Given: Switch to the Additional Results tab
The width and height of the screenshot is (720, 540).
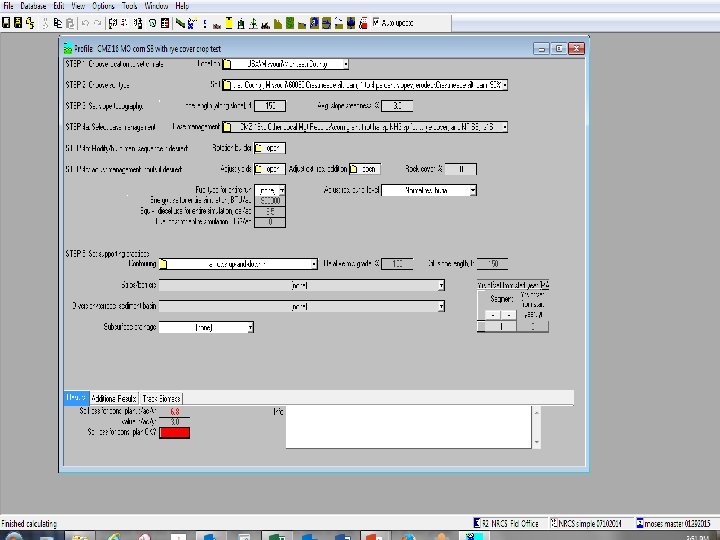Looking at the screenshot, I should [x=113, y=397].
